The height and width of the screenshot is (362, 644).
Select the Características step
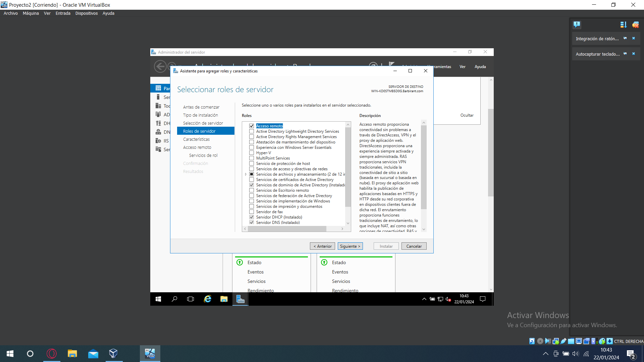click(196, 139)
